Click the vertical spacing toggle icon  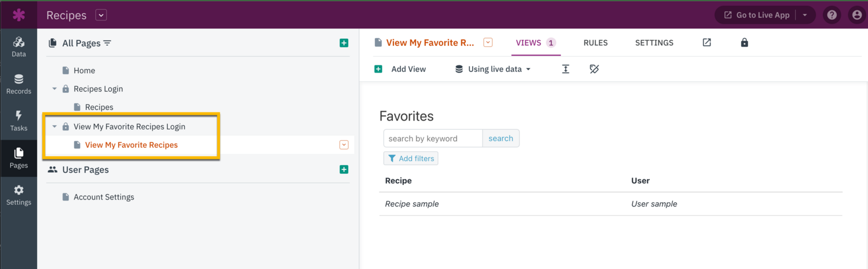tap(565, 69)
